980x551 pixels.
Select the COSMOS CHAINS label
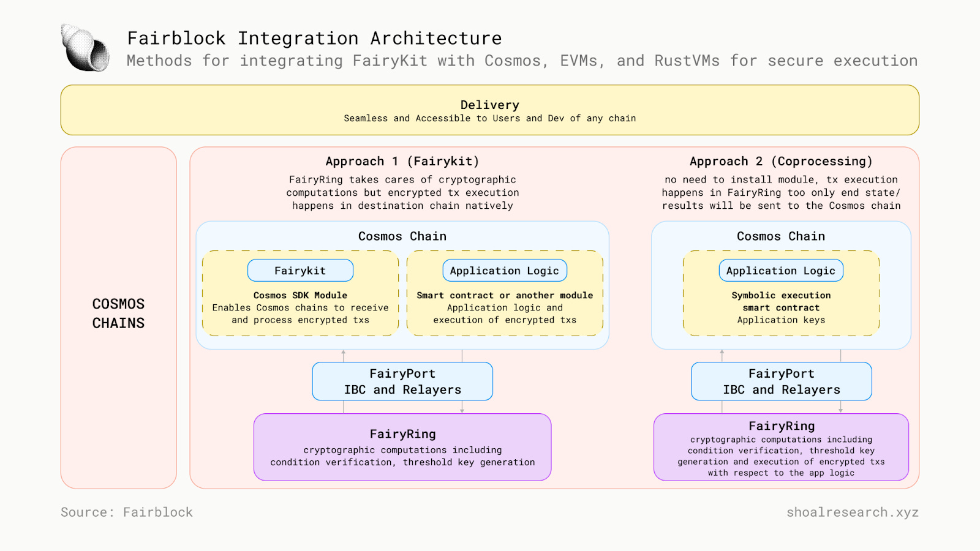point(118,313)
